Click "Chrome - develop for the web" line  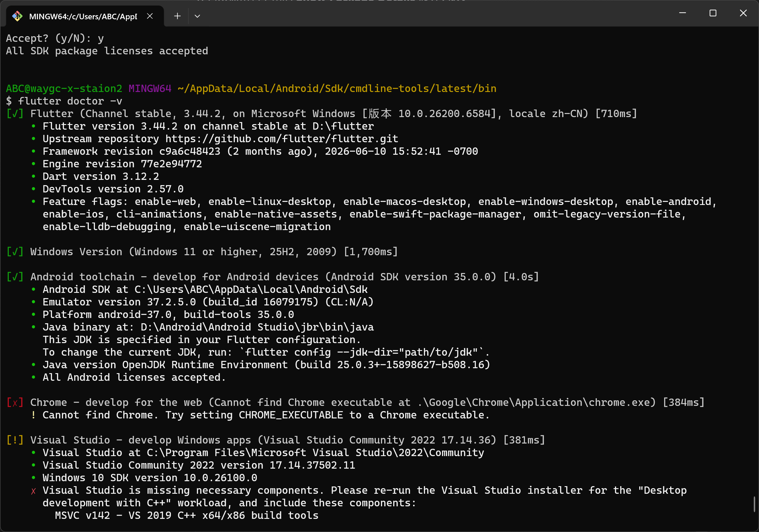point(367,402)
